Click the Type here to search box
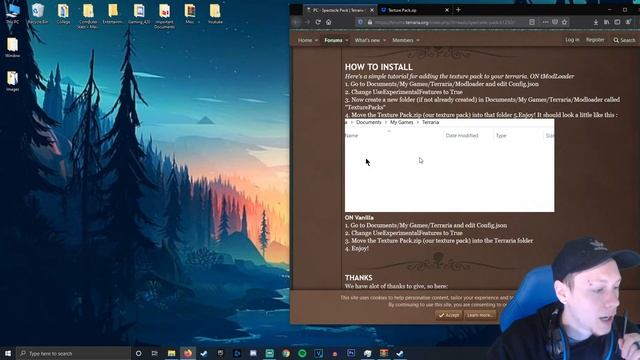The width and height of the screenshot is (640, 360). 73,353
